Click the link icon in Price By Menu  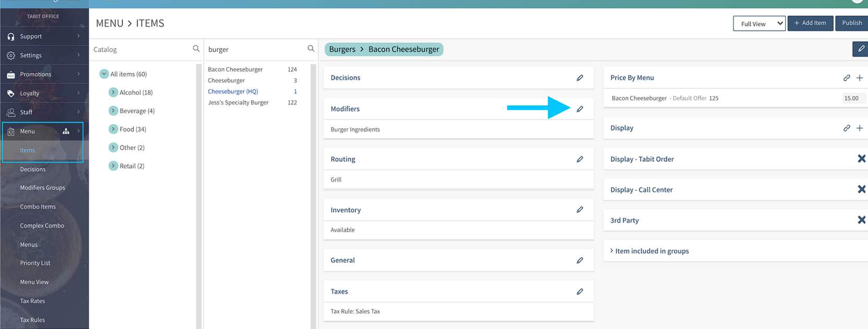(847, 78)
